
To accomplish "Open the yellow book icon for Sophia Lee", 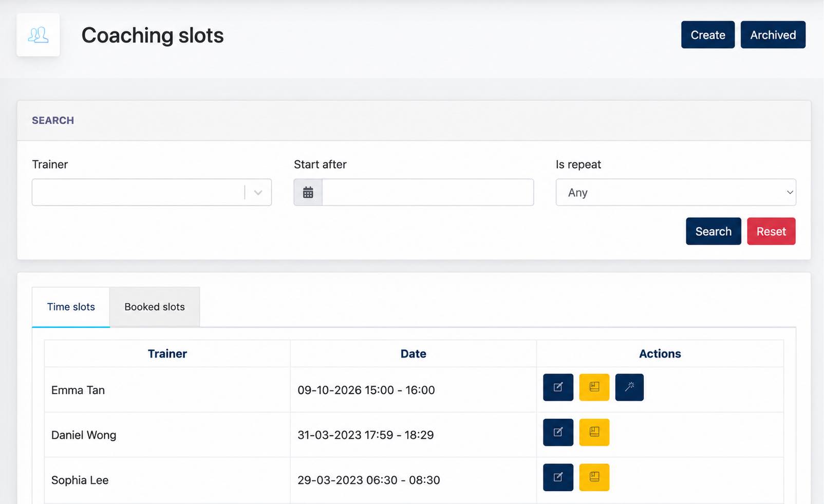I will click(594, 477).
